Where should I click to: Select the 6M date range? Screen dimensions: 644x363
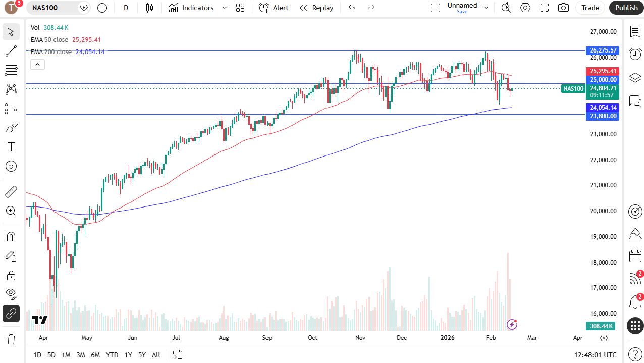95,355
